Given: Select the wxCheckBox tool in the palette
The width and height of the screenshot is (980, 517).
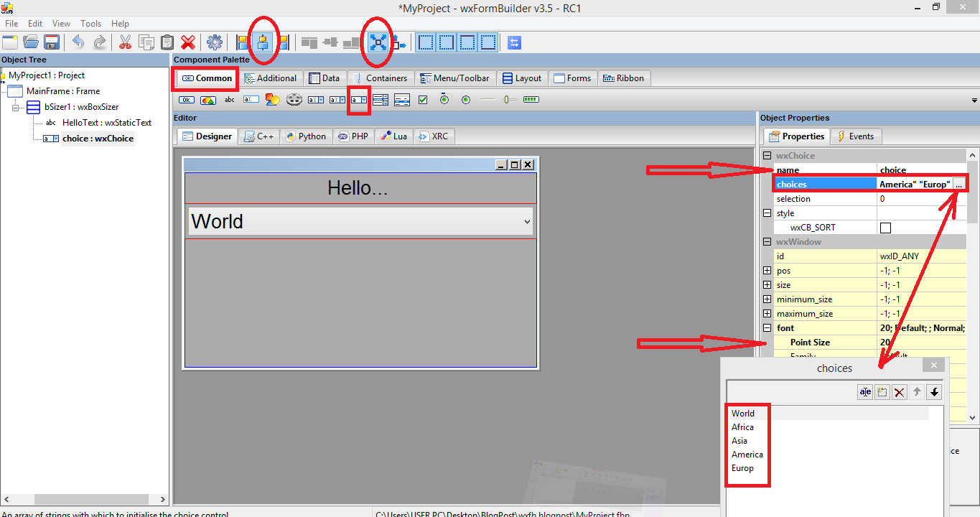Looking at the screenshot, I should coord(423,99).
